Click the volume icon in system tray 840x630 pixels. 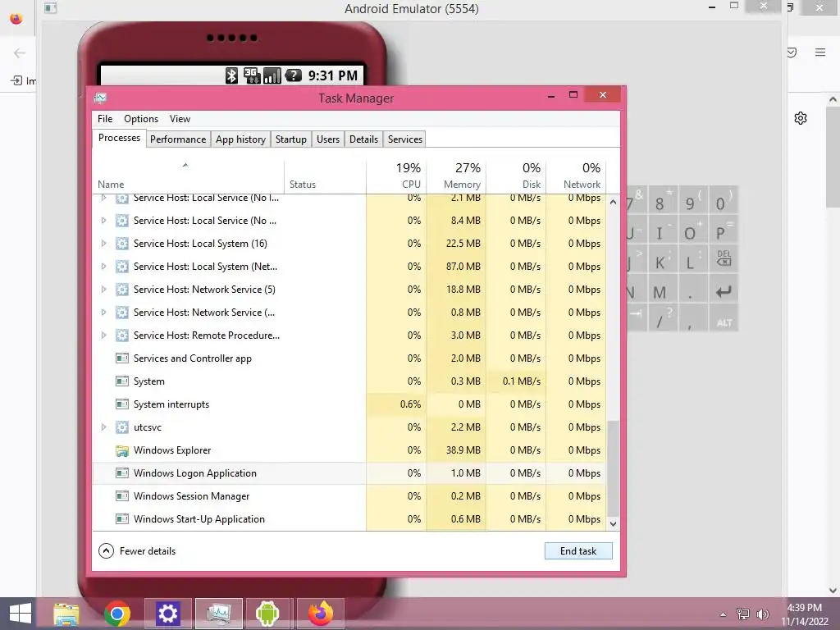[x=762, y=614]
